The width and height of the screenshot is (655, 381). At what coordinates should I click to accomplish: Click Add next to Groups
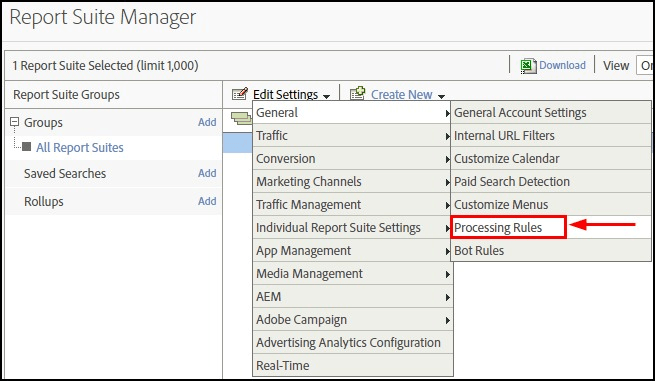pyautogui.click(x=207, y=122)
